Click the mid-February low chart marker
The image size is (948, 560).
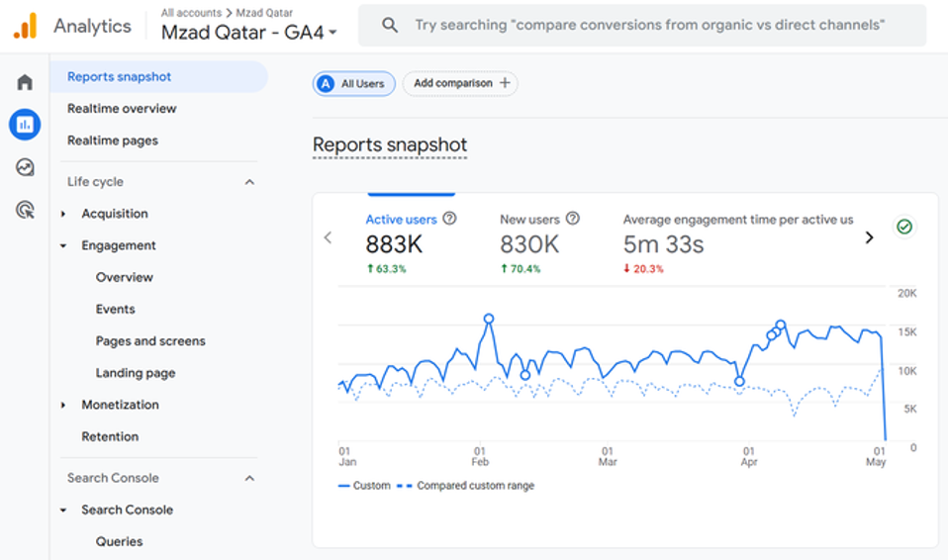tap(525, 375)
